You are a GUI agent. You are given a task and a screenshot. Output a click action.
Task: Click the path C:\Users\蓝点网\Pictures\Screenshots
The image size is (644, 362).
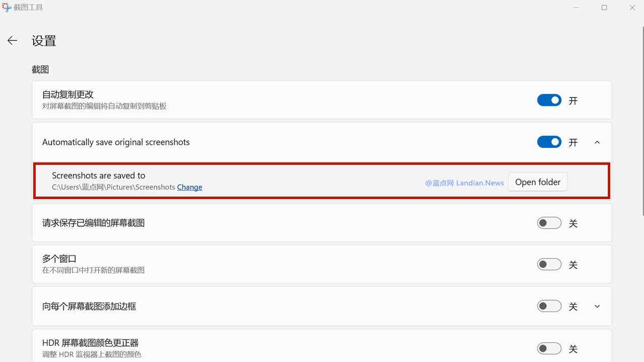tap(113, 187)
